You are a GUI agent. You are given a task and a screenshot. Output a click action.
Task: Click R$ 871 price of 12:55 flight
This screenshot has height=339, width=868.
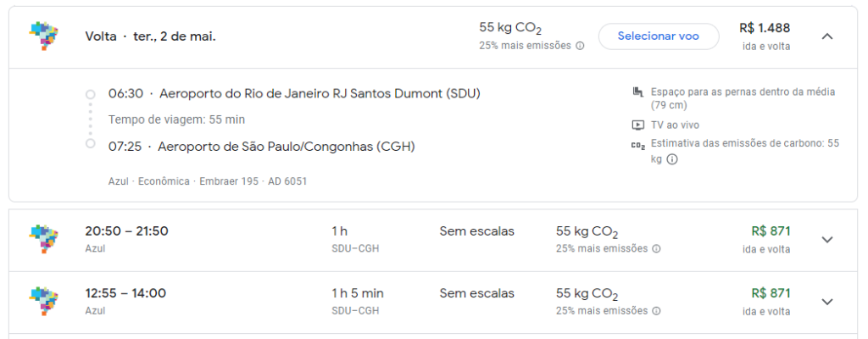tap(771, 293)
